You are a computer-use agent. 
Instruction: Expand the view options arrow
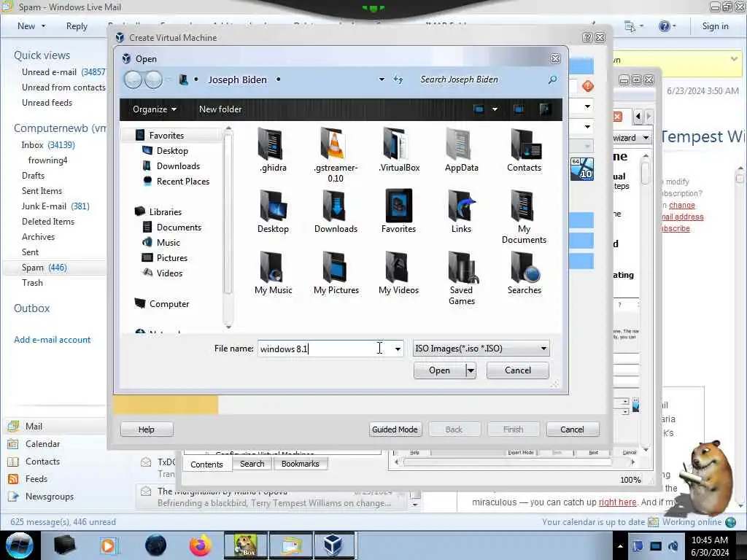coord(495,109)
